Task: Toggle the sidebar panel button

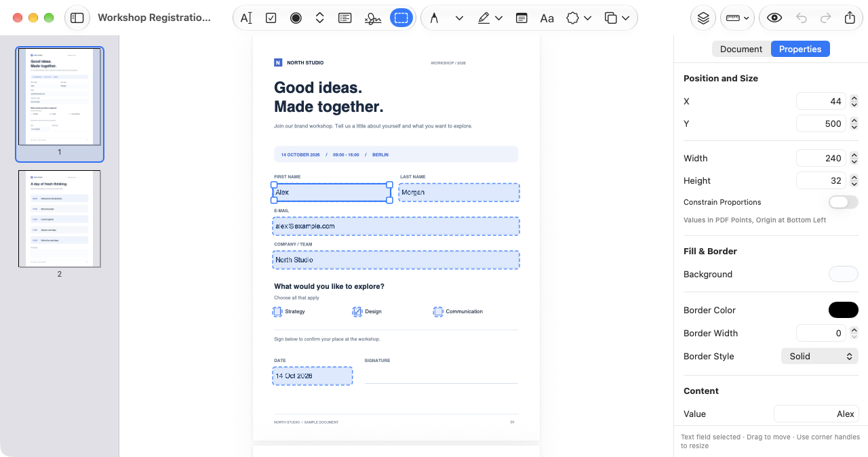Action: (77, 18)
